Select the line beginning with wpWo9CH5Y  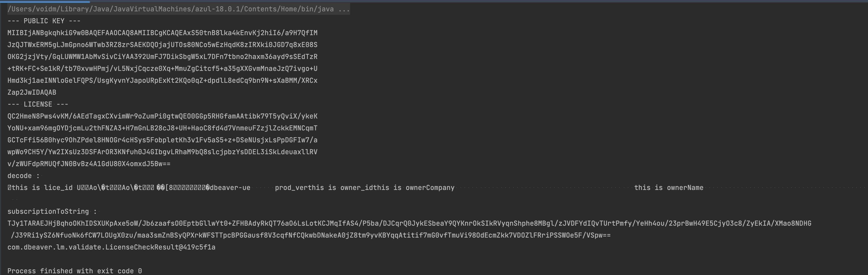(x=162, y=152)
